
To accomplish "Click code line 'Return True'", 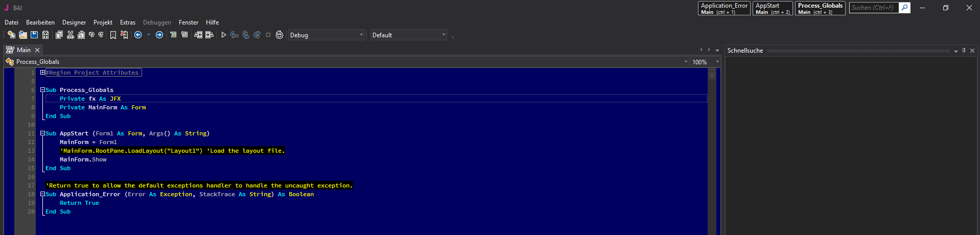I will 79,203.
